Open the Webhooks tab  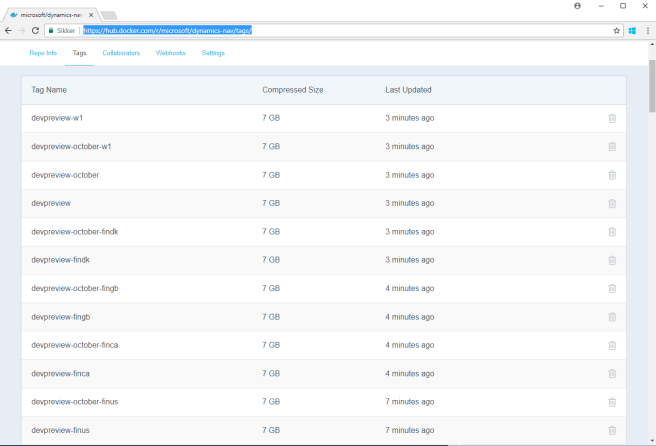pos(171,53)
